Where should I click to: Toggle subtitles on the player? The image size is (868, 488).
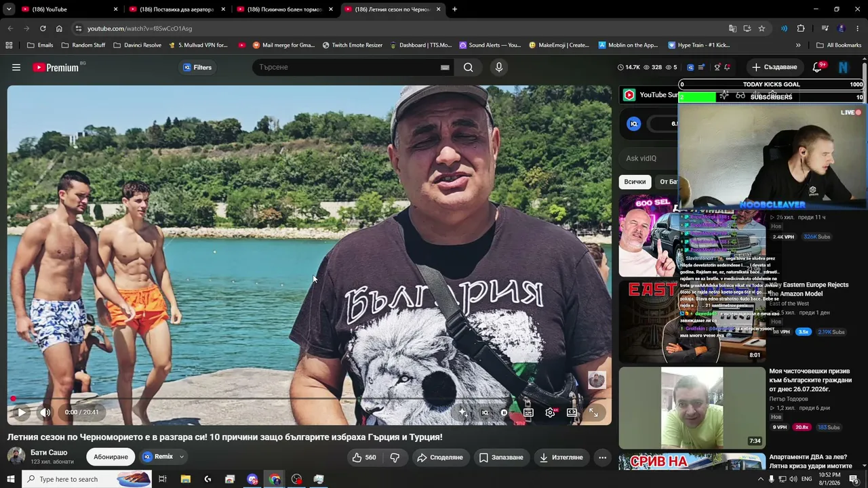[528, 412]
